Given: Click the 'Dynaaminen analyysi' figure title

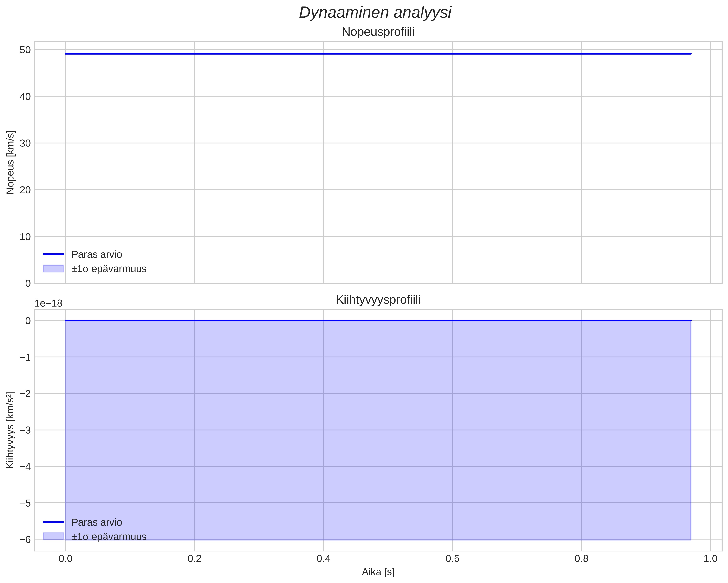Looking at the screenshot, I should pos(375,13).
